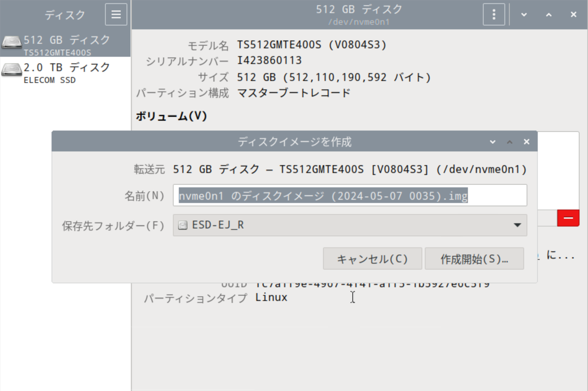588x391 pixels.
Task: Click the キャンセル(C) button
Action: pos(372,259)
